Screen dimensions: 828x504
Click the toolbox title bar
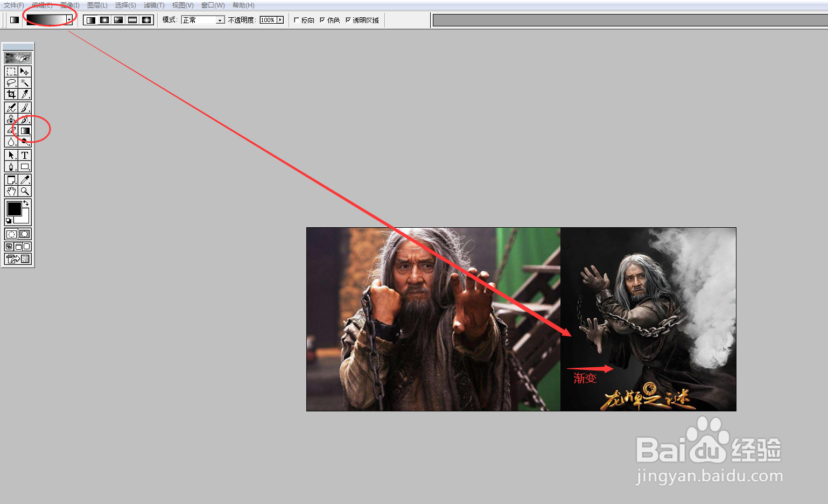(x=18, y=47)
